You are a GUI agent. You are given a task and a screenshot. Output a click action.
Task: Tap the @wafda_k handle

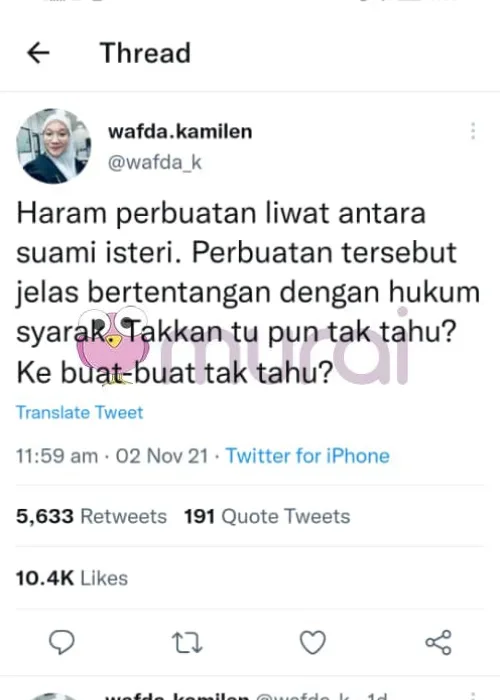155,162
